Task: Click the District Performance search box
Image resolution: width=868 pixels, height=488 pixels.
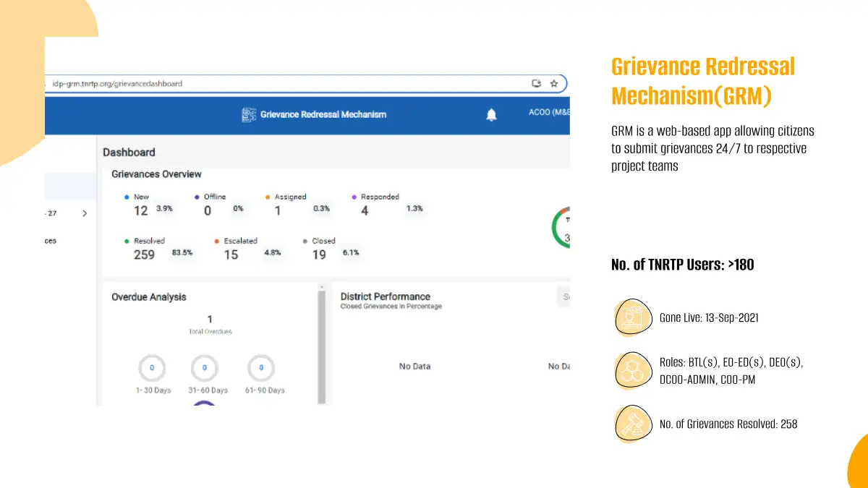Action: point(563,297)
